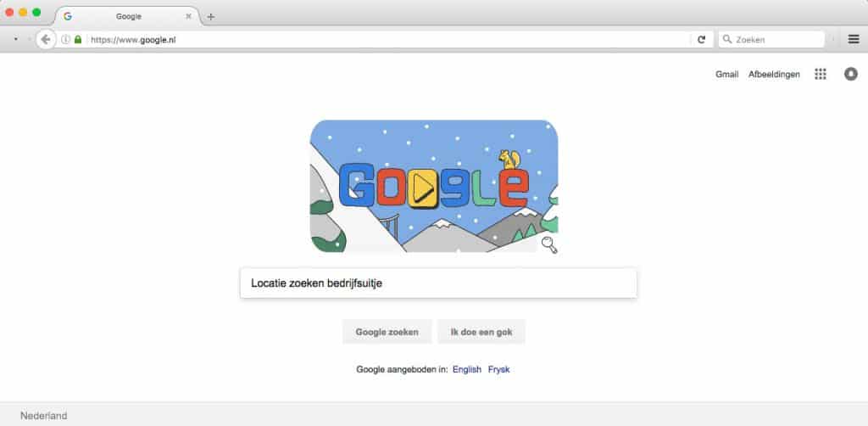
Task: Select the Google browser tab
Action: coord(129,16)
